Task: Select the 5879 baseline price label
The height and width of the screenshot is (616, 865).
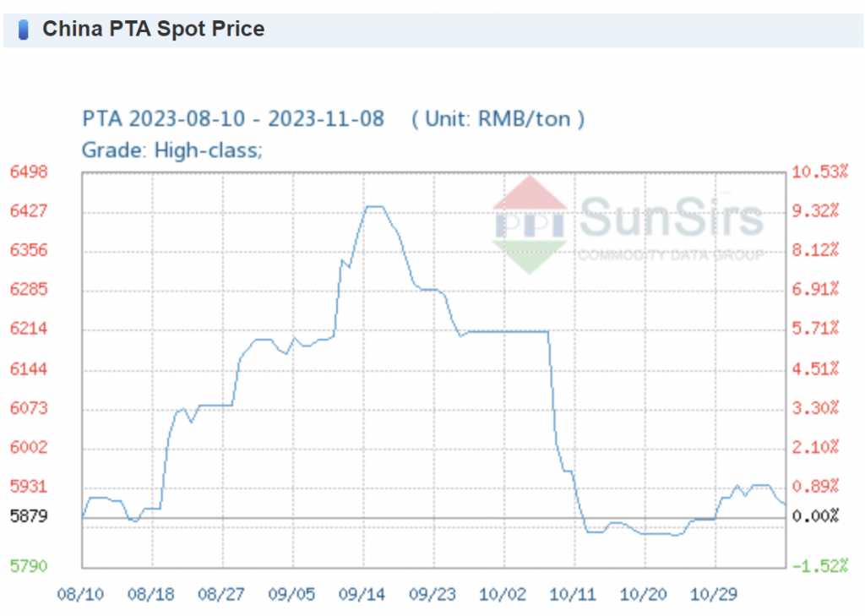Action: tap(29, 516)
